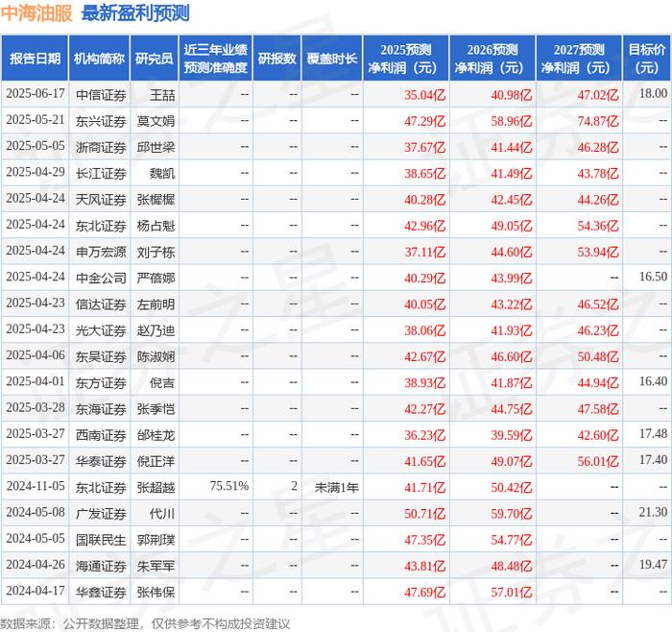Click the 2025预测净利润 column header
This screenshot has height=632, width=672.
[406, 59]
